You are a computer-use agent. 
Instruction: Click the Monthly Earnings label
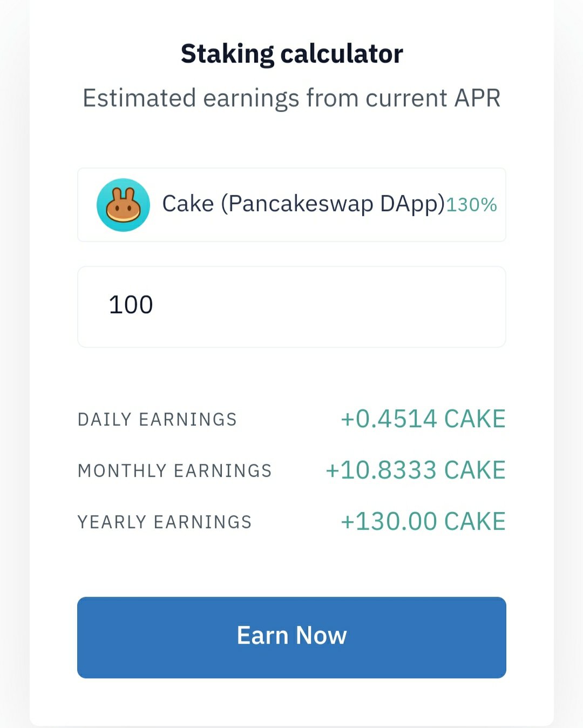174,471
